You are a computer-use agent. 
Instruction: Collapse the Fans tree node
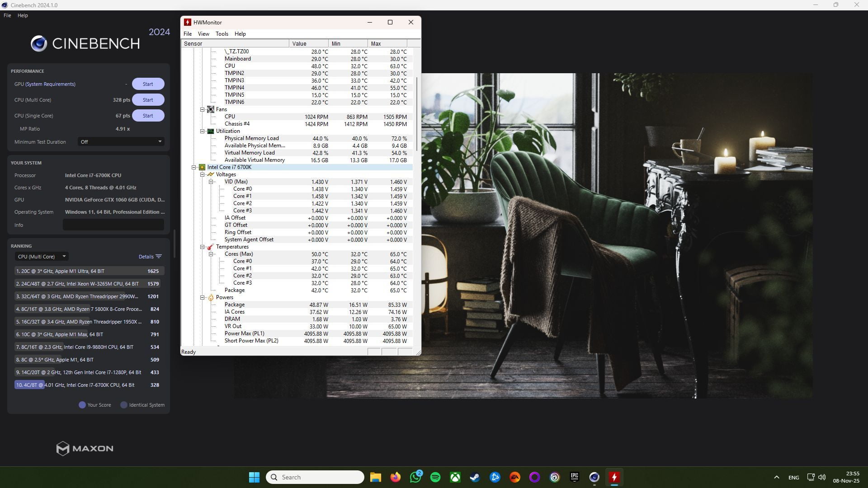click(203, 109)
